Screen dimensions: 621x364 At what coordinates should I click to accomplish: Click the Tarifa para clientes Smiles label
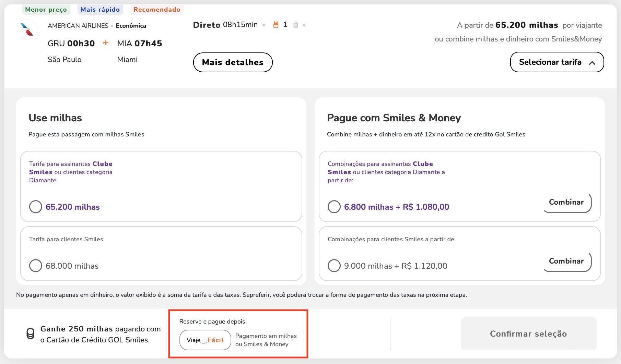pyautogui.click(x=67, y=239)
